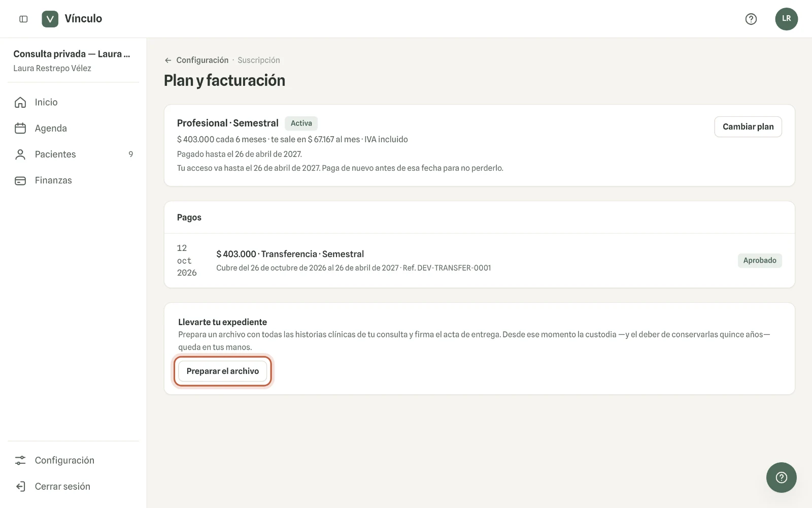Click the Cambiar plan button
The image size is (812, 508).
tap(748, 126)
